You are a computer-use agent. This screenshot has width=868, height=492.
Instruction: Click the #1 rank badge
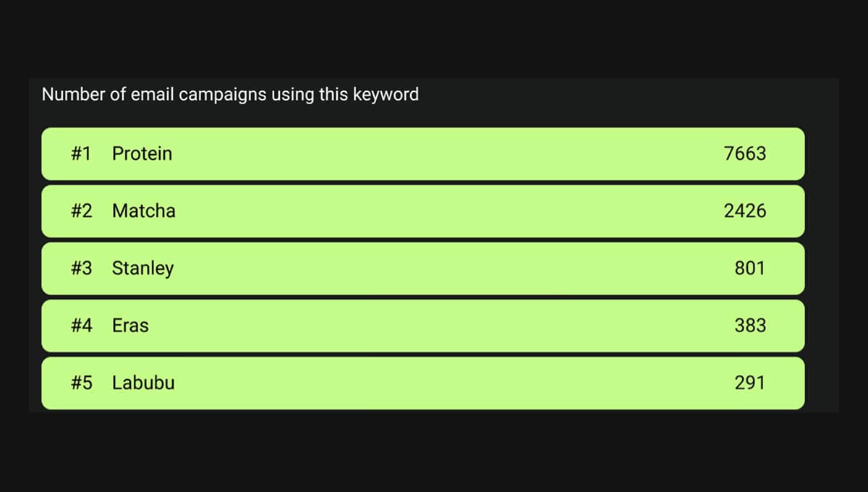click(81, 153)
